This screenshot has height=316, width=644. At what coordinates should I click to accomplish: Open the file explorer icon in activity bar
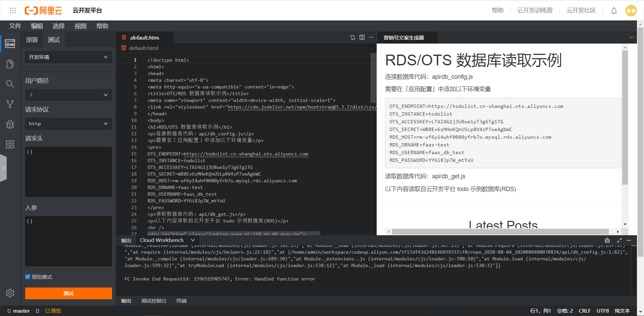click(x=10, y=64)
